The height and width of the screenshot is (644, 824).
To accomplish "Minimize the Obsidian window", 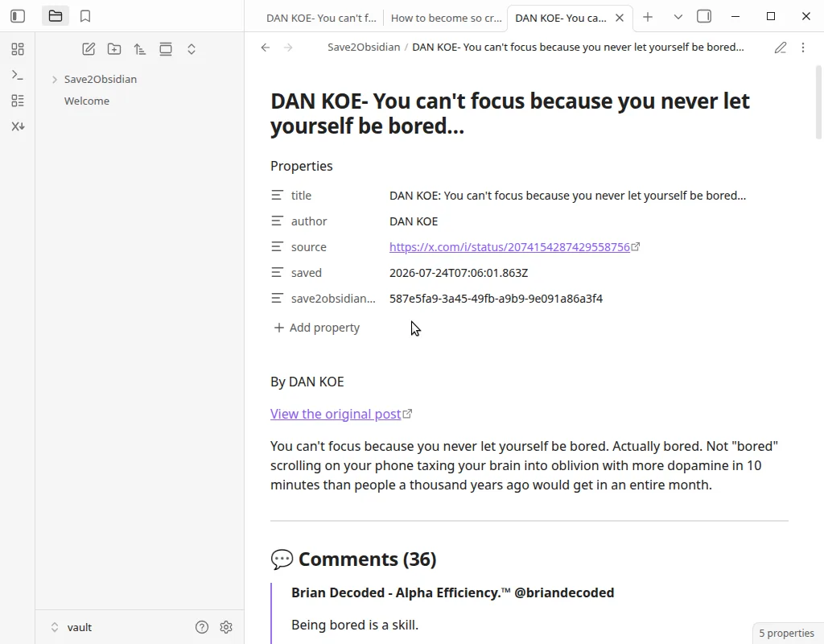I will (x=735, y=16).
